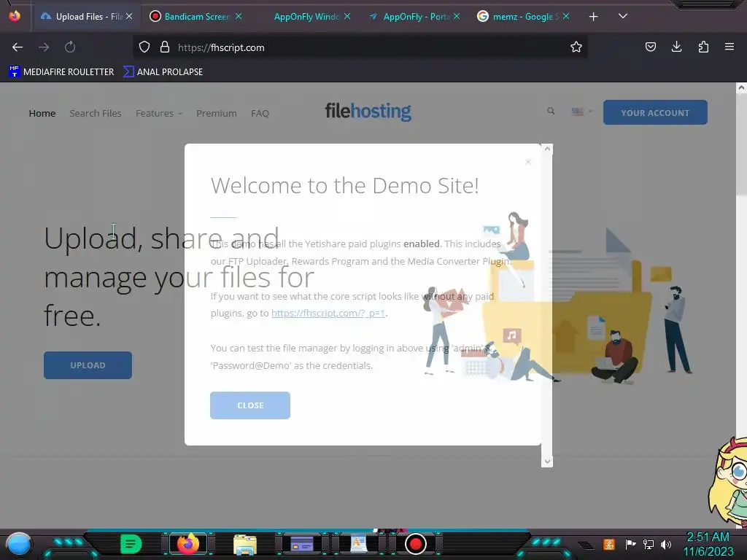Image resolution: width=747 pixels, height=560 pixels.
Task: Expand the list all tabs chevron
Action: tap(623, 16)
